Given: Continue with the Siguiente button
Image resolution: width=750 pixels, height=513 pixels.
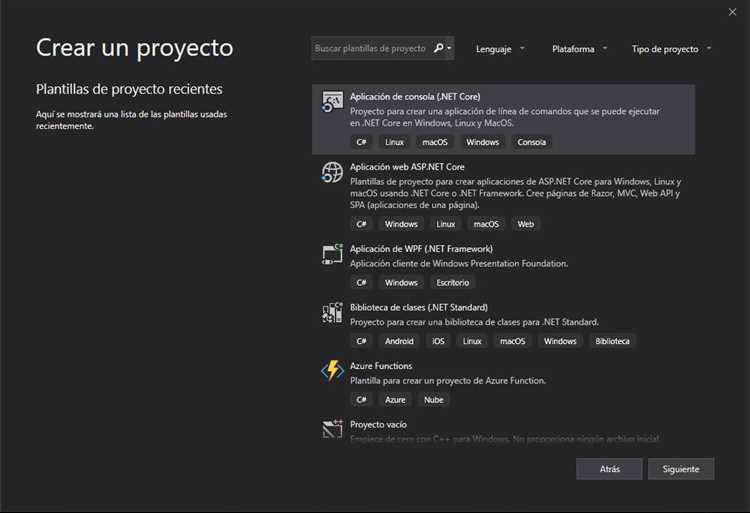Looking at the screenshot, I should point(681,469).
